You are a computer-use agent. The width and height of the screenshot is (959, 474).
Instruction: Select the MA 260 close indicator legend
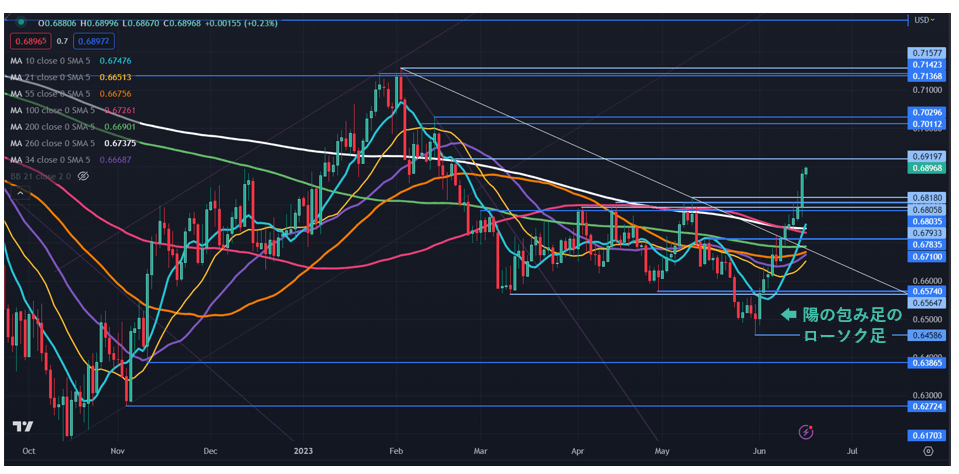pyautogui.click(x=73, y=143)
